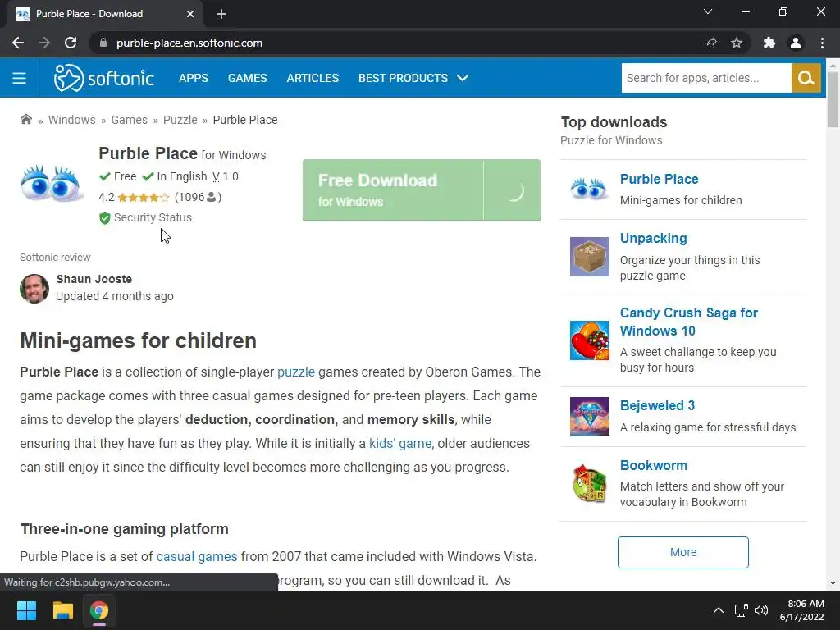Click Shaun Jooste author name

pos(94,279)
